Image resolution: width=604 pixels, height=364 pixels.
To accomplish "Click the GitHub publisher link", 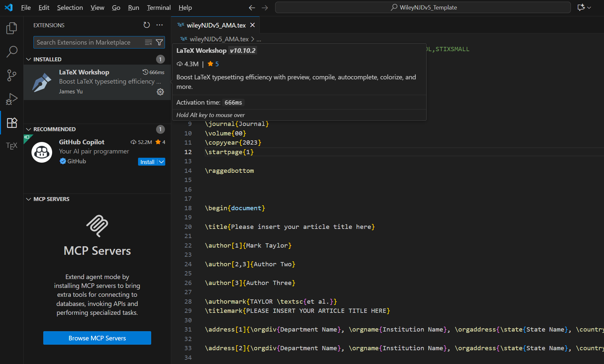I will [x=77, y=161].
